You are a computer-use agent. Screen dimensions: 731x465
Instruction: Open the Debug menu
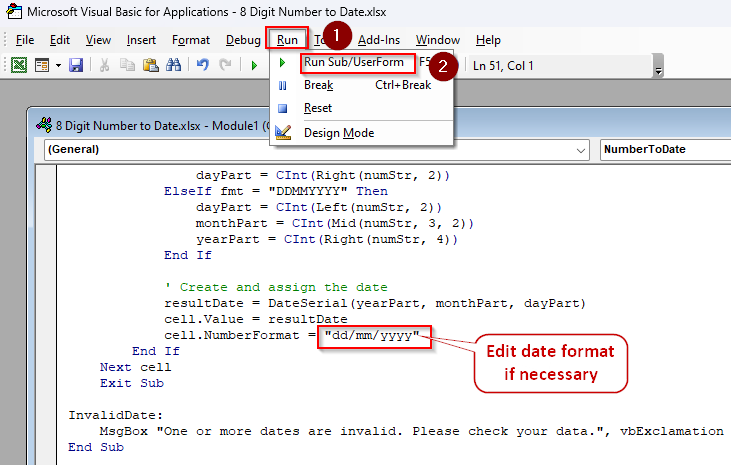click(x=243, y=40)
